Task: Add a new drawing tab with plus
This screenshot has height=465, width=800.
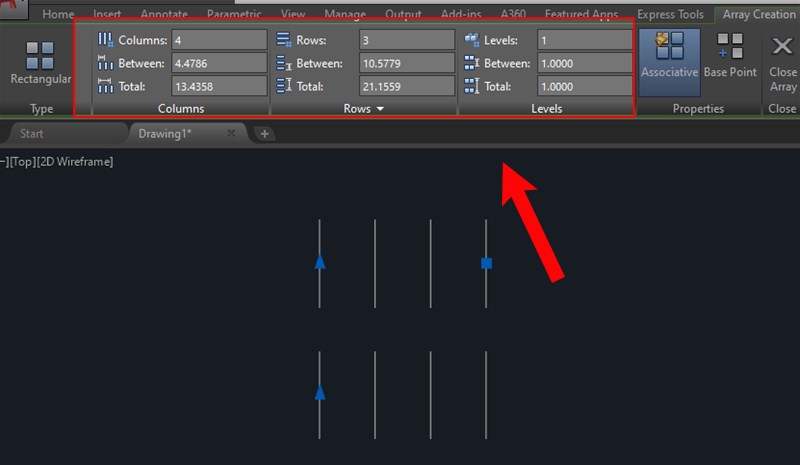Action: [264, 134]
